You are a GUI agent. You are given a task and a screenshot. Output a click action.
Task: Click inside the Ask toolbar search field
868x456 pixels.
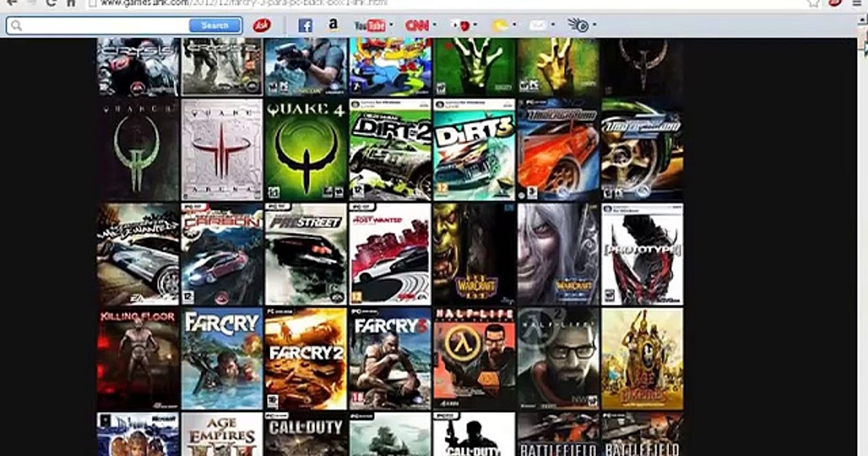click(x=105, y=25)
